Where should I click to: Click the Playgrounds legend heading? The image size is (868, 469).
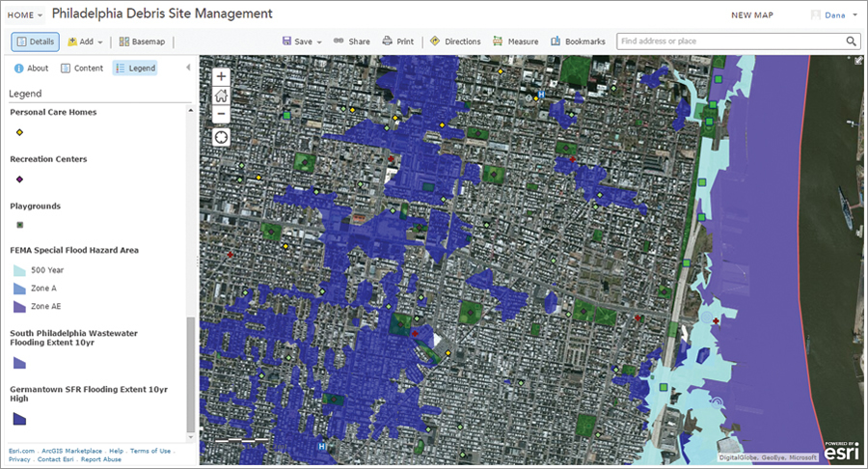pyautogui.click(x=36, y=206)
